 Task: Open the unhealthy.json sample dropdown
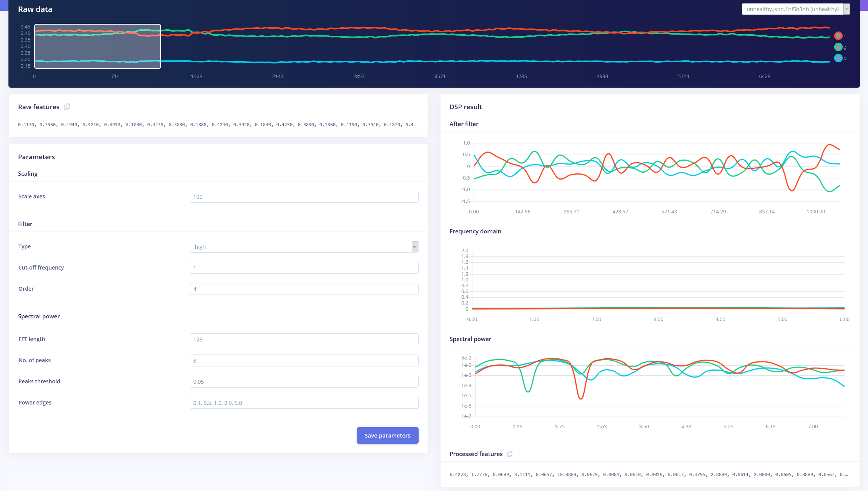point(795,9)
